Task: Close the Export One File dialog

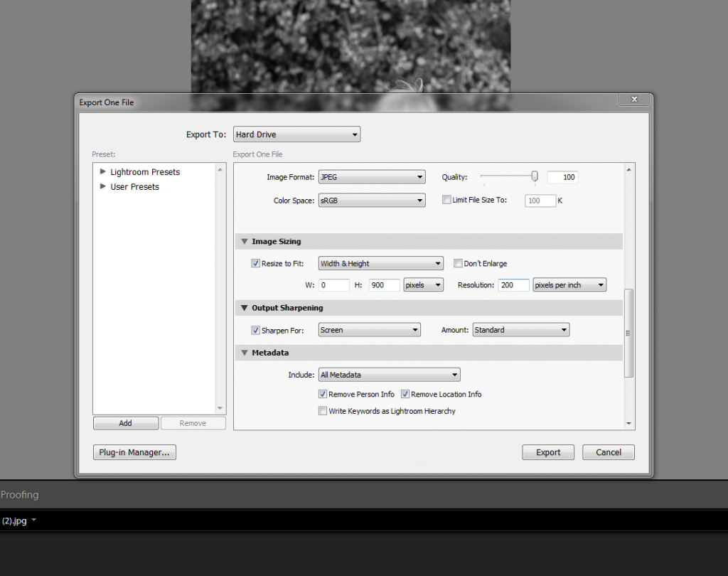Action: (x=633, y=100)
